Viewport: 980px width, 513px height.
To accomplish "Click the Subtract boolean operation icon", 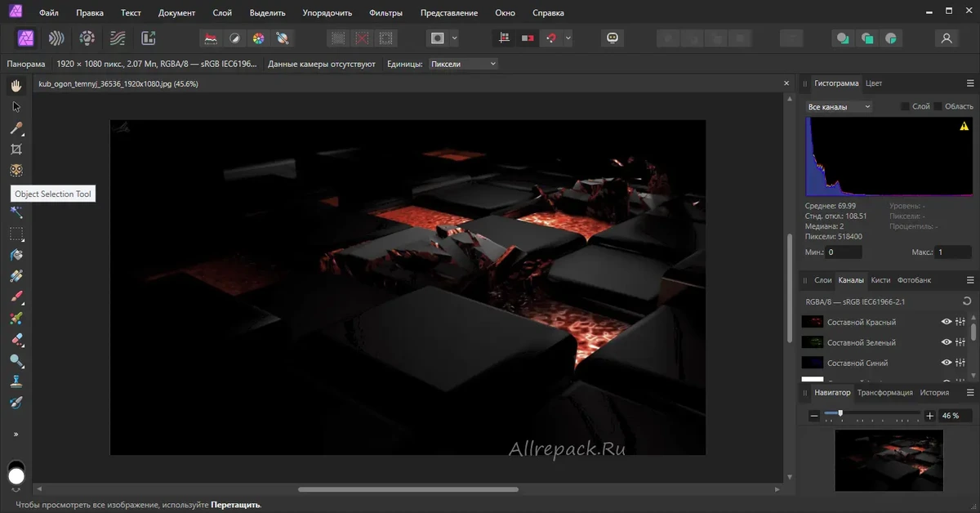I will point(867,38).
